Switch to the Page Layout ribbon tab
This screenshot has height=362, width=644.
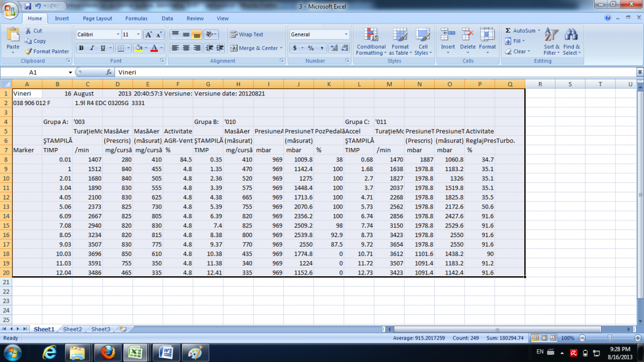(97, 18)
